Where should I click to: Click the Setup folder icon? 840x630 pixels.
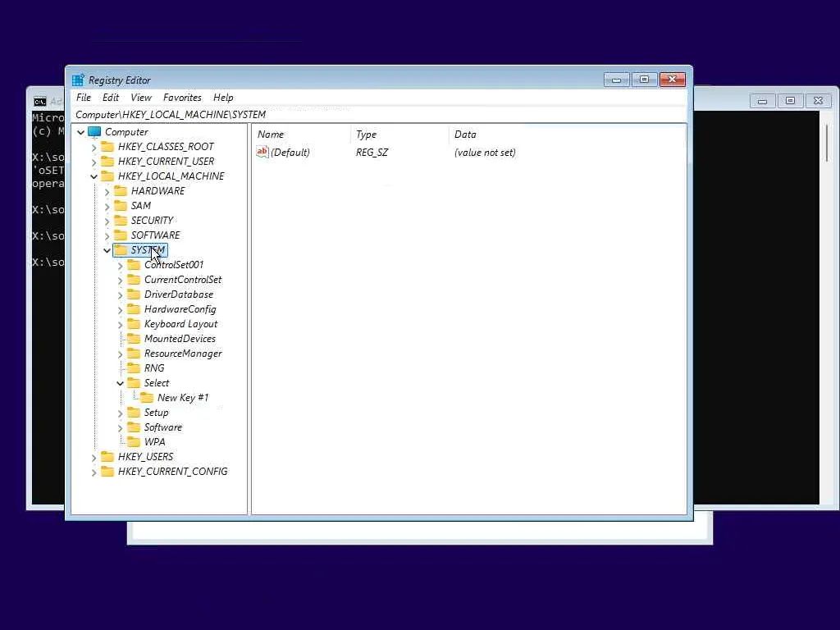[x=134, y=413]
